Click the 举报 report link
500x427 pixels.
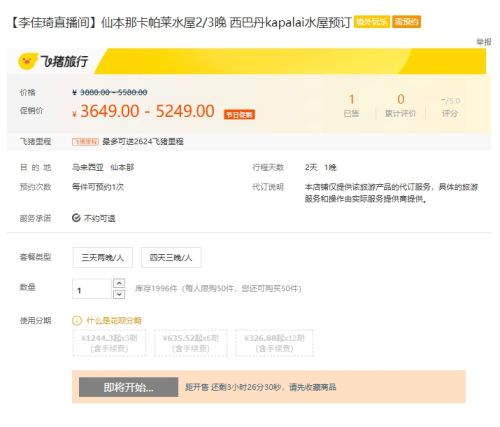pos(484,42)
